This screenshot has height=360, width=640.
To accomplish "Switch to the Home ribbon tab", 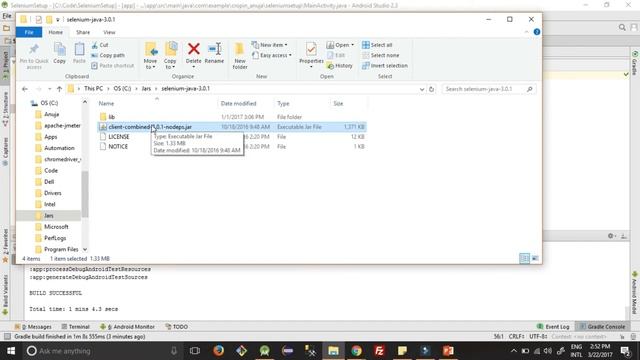I will coord(56,32).
